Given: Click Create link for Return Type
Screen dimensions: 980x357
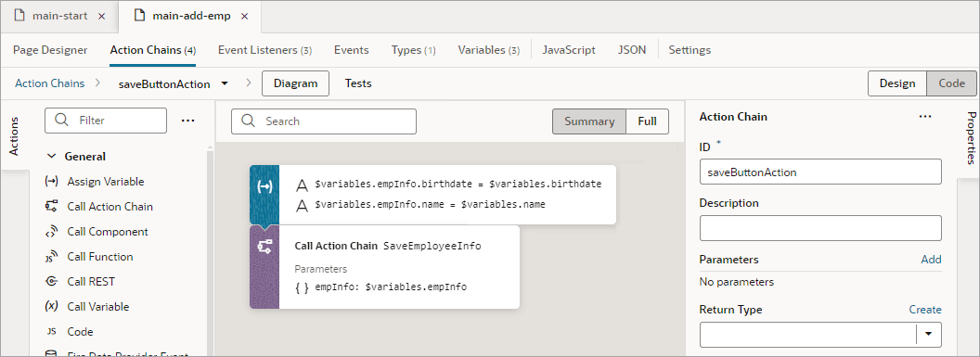Looking at the screenshot, I should coord(925,310).
